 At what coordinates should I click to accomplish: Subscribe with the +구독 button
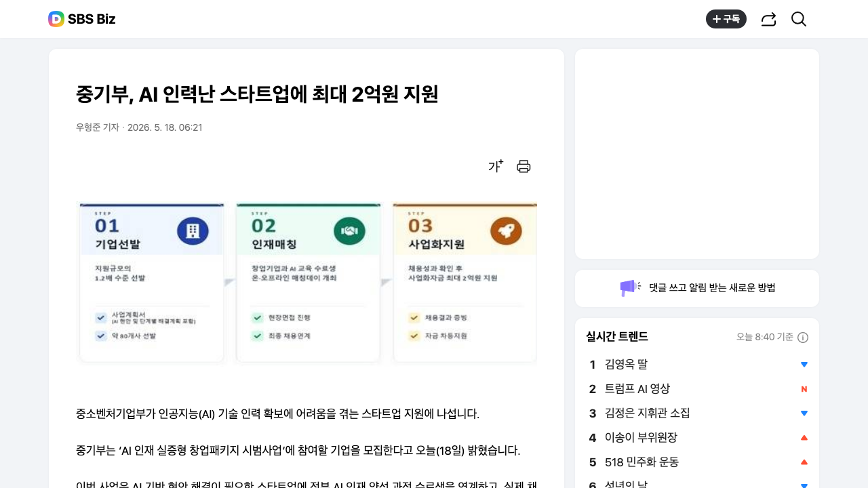[x=726, y=19]
